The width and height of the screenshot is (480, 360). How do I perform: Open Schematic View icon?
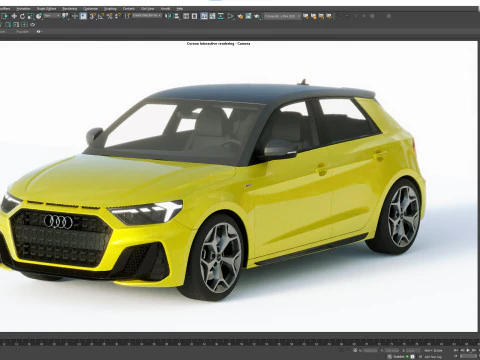point(221,16)
